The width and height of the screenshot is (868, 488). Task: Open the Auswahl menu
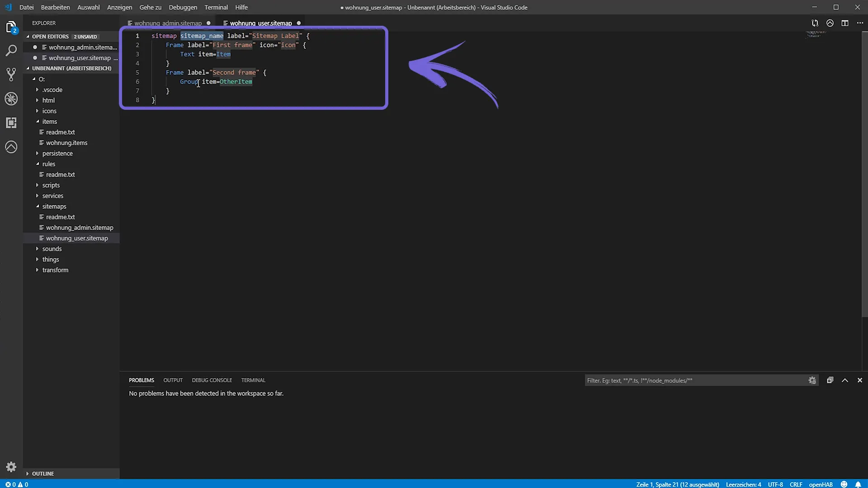click(x=88, y=7)
